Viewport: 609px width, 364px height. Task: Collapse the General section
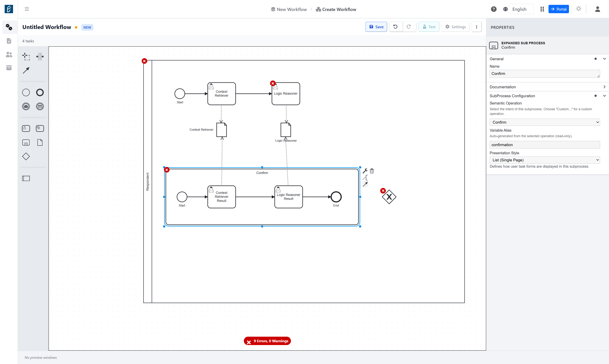[604, 59]
